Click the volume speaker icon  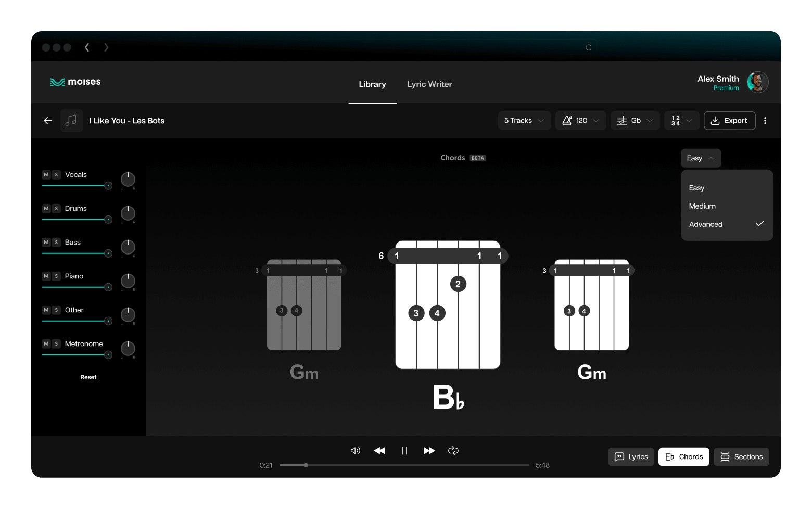[356, 451]
